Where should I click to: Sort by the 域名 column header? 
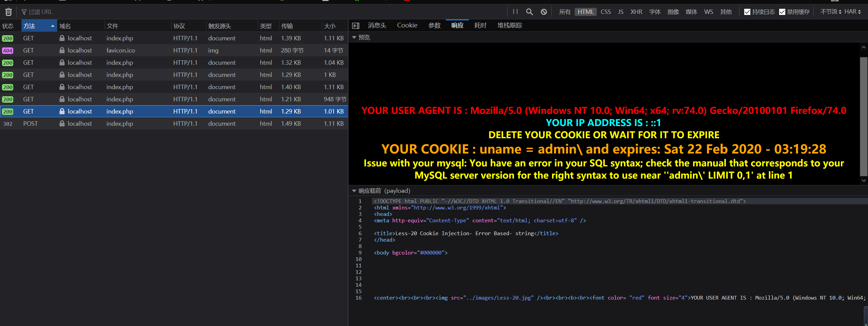pyautogui.click(x=81, y=26)
